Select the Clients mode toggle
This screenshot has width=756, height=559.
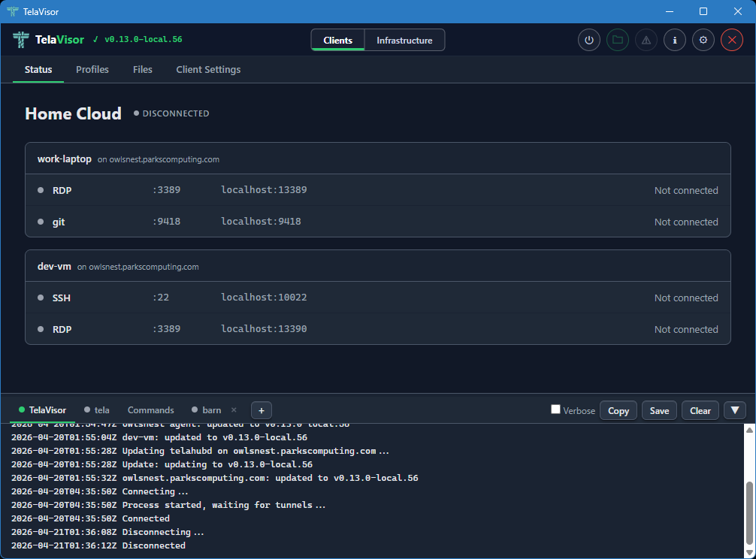click(x=338, y=41)
